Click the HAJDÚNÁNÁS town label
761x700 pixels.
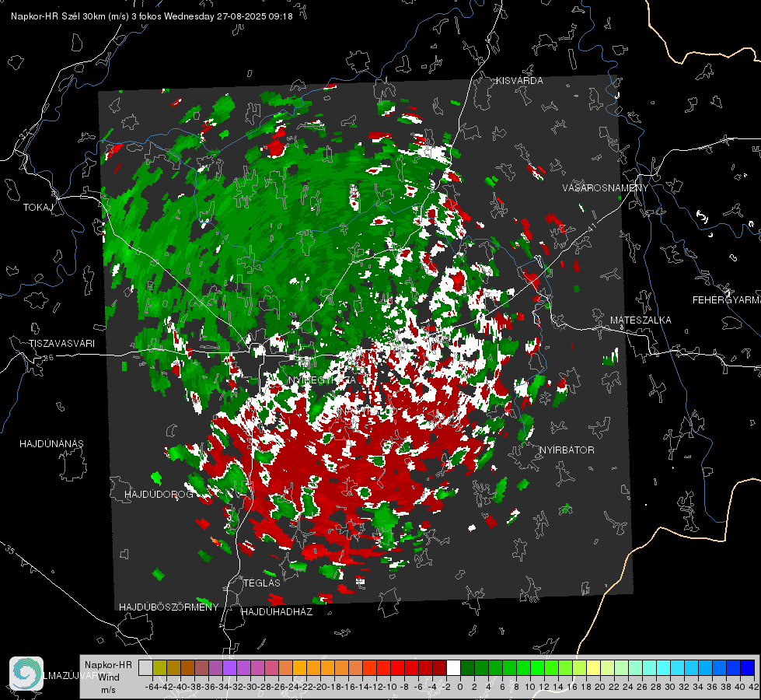(51, 444)
